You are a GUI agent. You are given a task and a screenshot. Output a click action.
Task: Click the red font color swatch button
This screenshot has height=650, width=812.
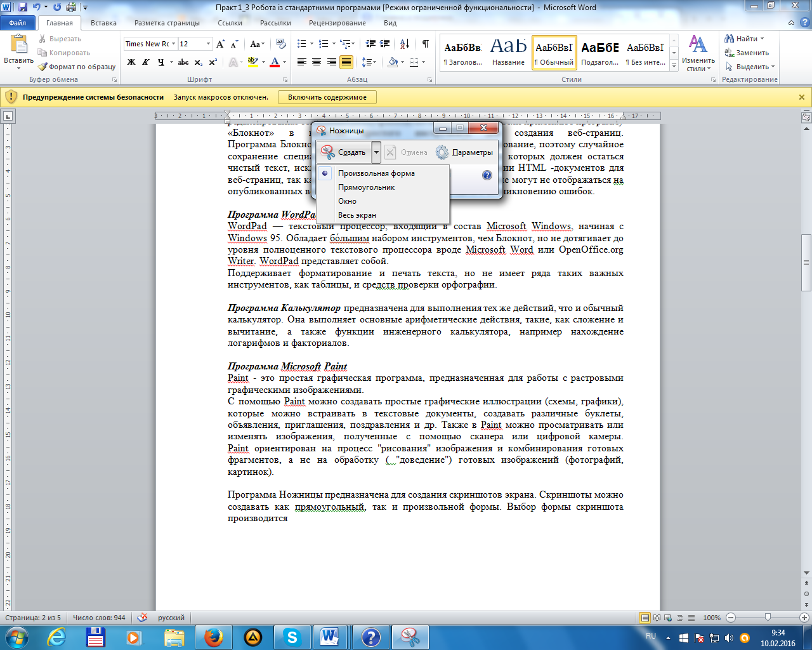tap(275, 62)
